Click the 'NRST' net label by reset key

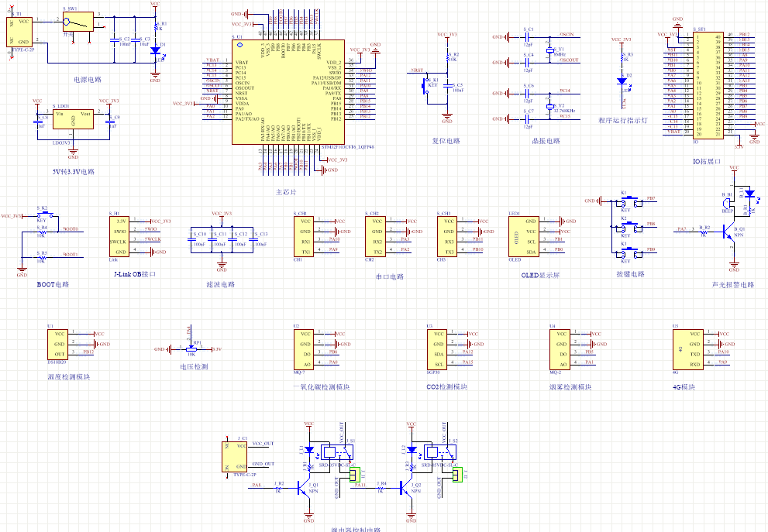click(417, 70)
